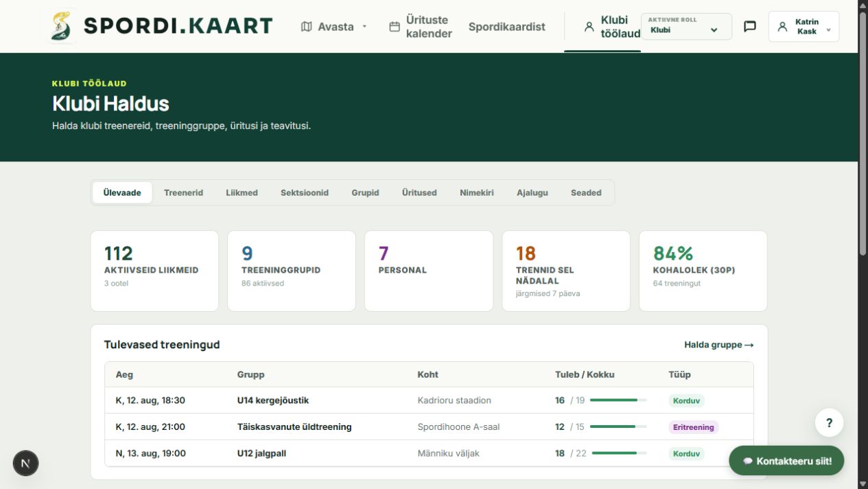
Task: Click the time N, 13. aug, 19:00
Action: pos(150,453)
